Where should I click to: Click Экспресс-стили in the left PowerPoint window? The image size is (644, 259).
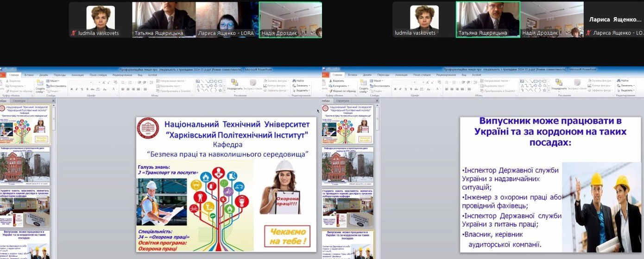253,85
